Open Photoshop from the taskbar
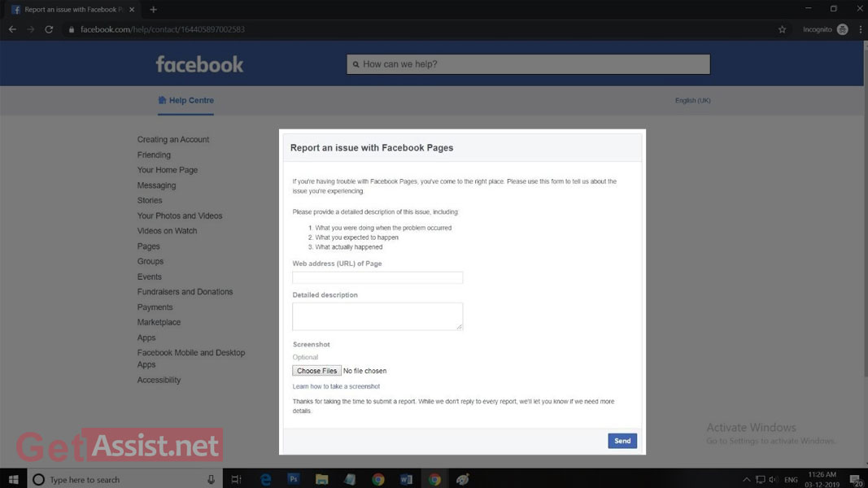The height and width of the screenshot is (488, 868). point(293,479)
